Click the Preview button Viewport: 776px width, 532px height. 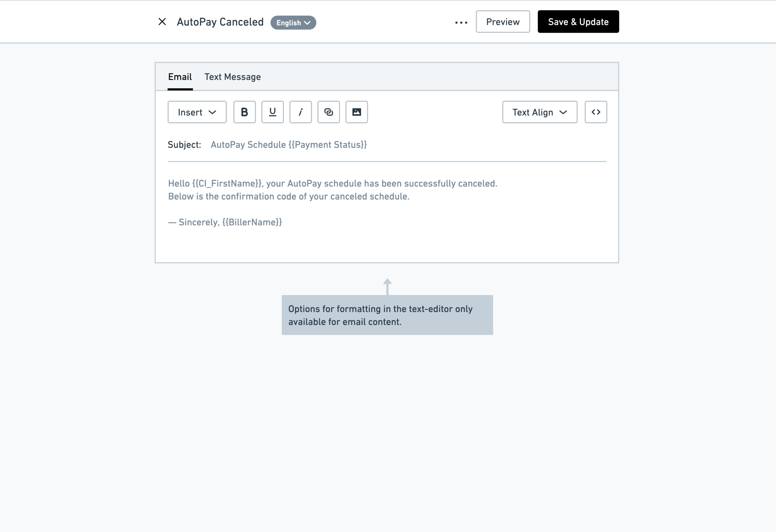pyautogui.click(x=503, y=22)
